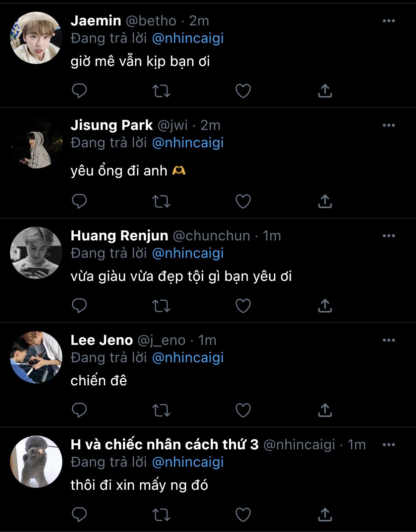This screenshot has width=416, height=532.
Task: View Jaemin's profile picture
Action: pos(36,38)
